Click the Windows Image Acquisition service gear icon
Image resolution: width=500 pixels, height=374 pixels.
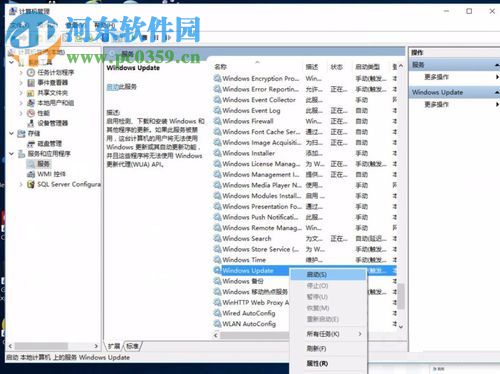tap(217, 142)
